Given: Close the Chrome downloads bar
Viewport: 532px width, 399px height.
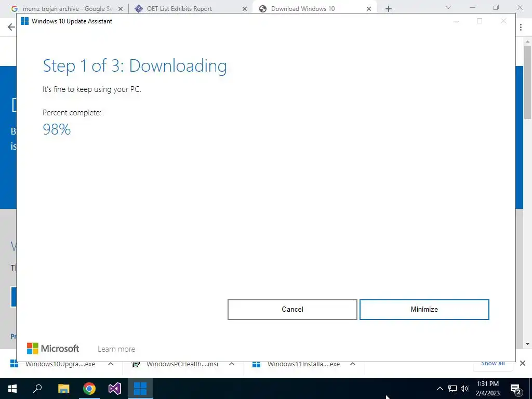Looking at the screenshot, I should click(523, 363).
